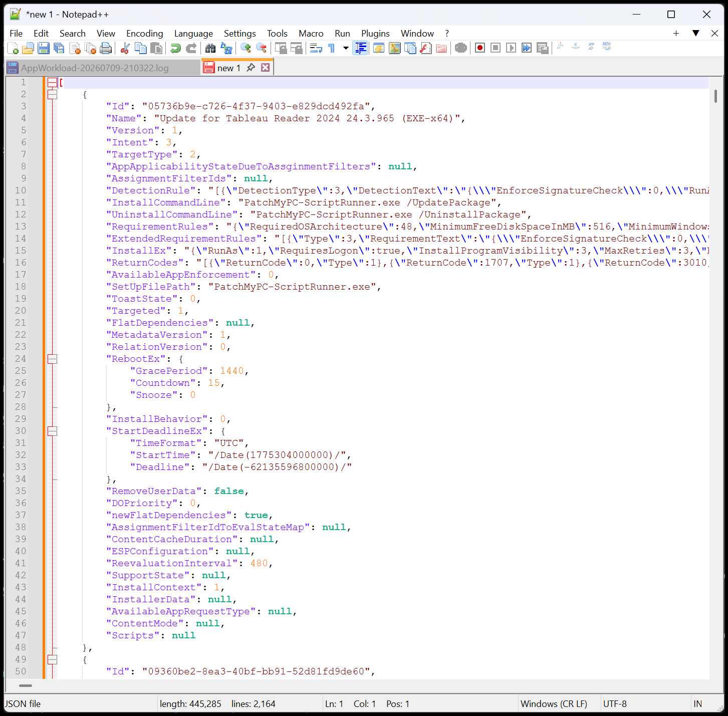The height and width of the screenshot is (716, 728).
Task: Click the Open file folder icon
Action: 28,48
